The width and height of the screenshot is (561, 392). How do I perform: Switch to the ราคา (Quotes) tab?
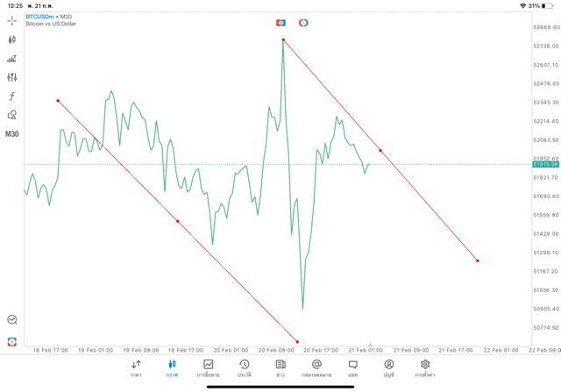[x=136, y=367]
